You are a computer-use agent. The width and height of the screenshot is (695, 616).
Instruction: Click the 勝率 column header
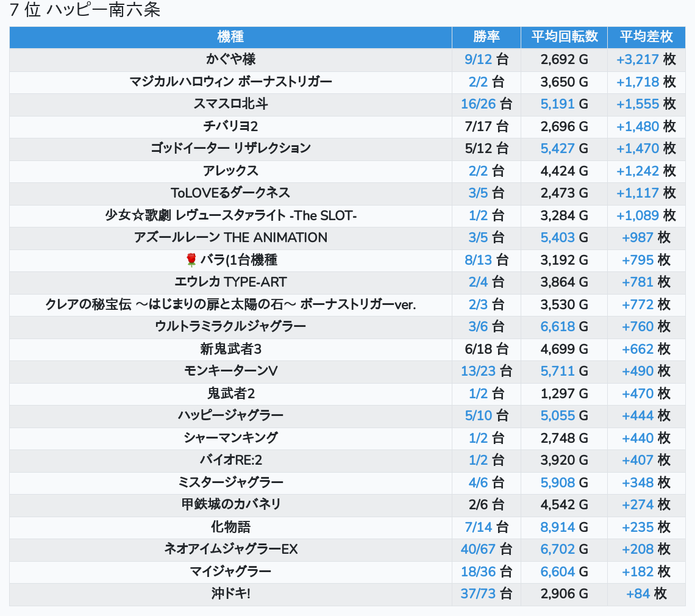point(486,37)
